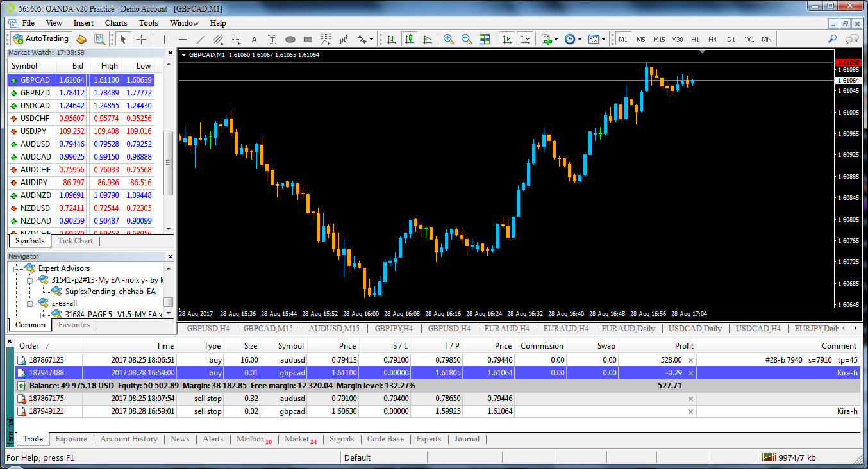The width and height of the screenshot is (868, 469).
Task: Click the Zoom In magnifier icon
Action: click(449, 39)
